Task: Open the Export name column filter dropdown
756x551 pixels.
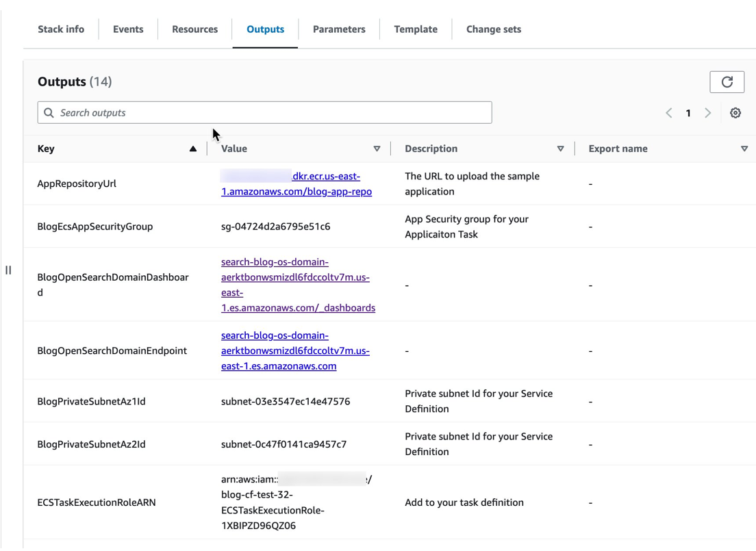Action: coord(744,149)
